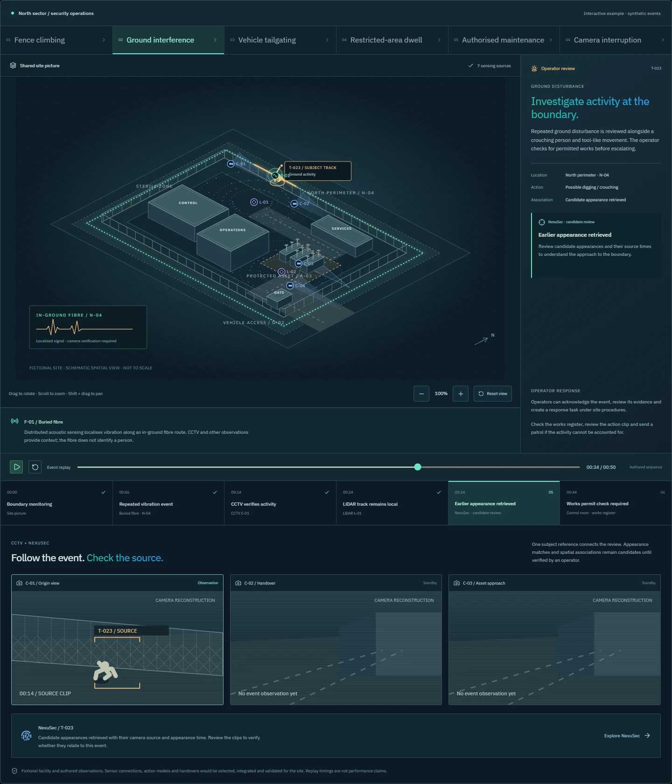Image resolution: width=672 pixels, height=784 pixels.
Task: Reset the site map view
Action: pyautogui.click(x=493, y=394)
